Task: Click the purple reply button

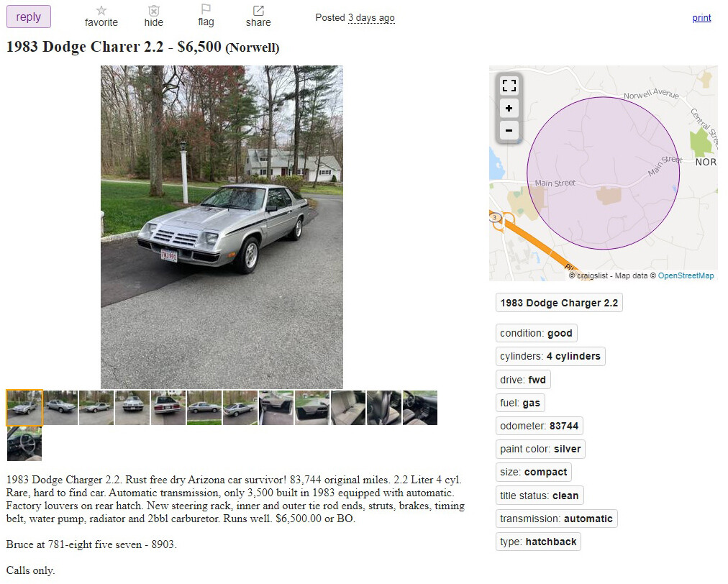Action: coord(28,17)
